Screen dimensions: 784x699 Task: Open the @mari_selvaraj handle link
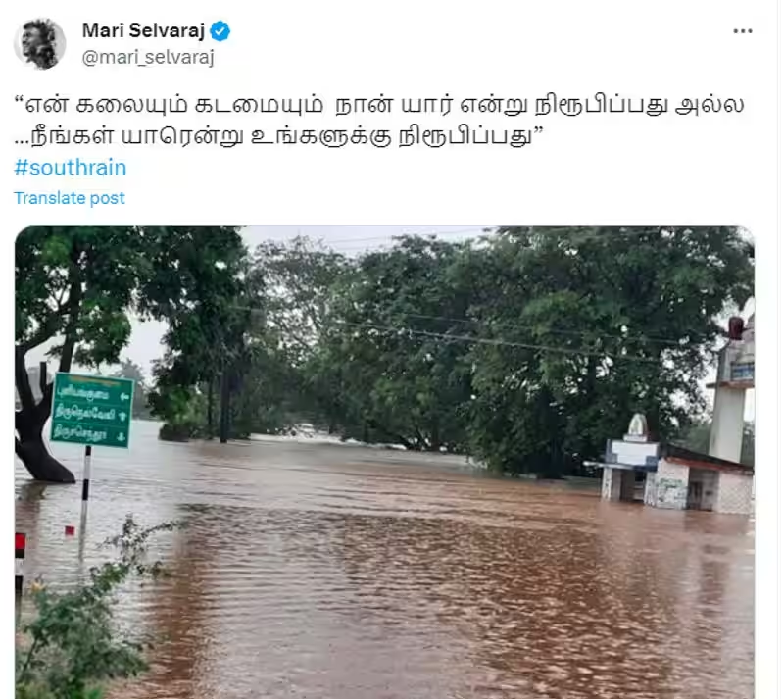point(148,57)
